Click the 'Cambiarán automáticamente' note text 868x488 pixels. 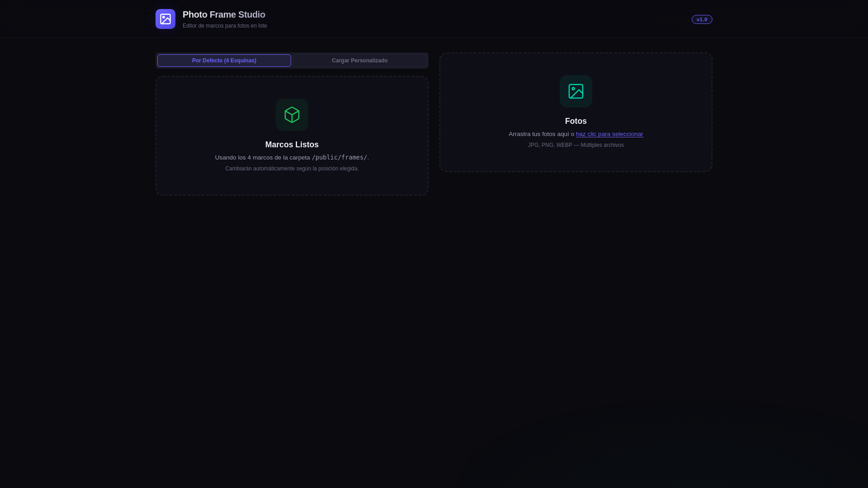(x=292, y=169)
